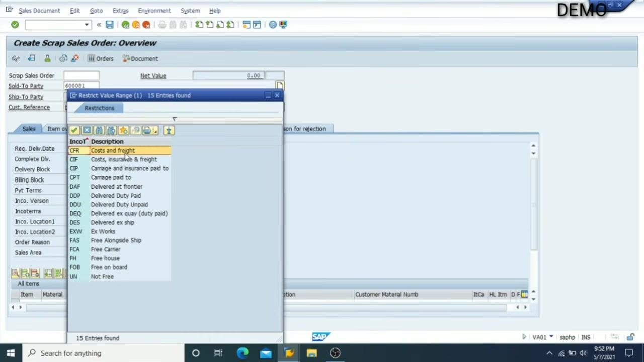This screenshot has height=362, width=644.
Task: Click the Document button
Action: pos(140,58)
